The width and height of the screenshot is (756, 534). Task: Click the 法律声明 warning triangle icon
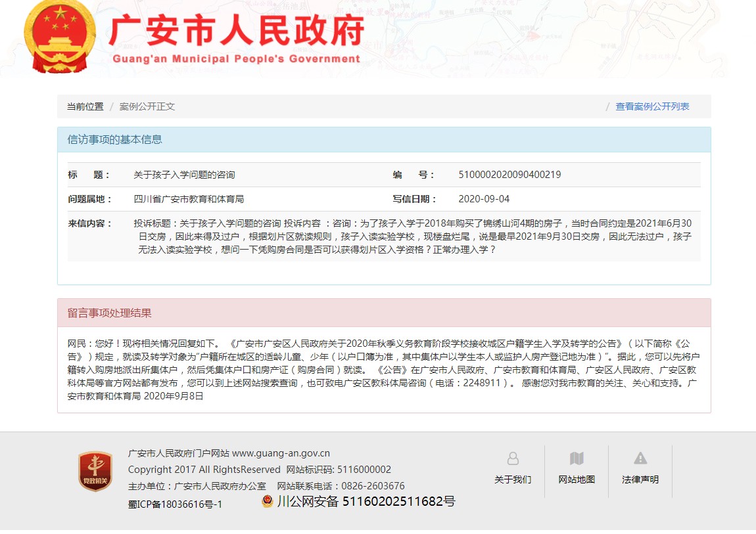click(x=640, y=458)
